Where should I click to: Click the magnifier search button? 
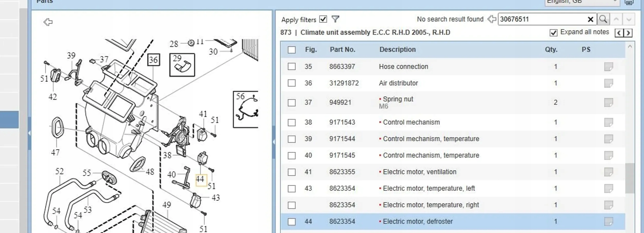pos(603,19)
